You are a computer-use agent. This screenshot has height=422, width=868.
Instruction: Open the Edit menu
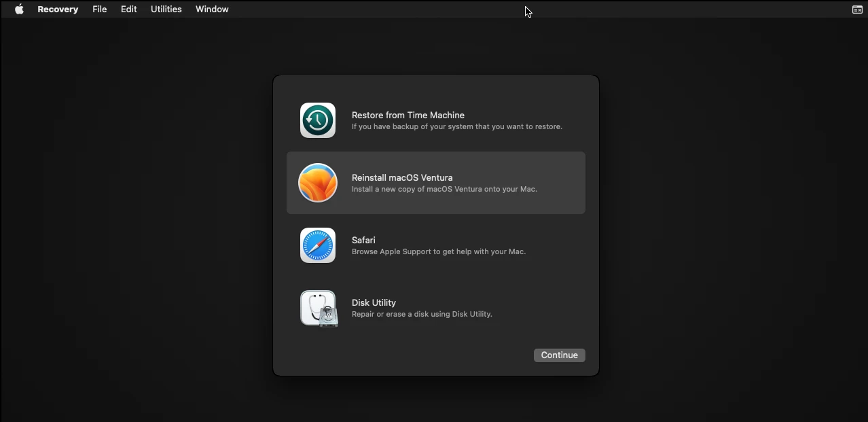129,10
